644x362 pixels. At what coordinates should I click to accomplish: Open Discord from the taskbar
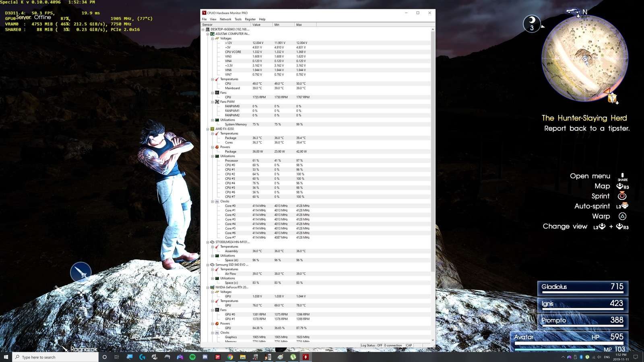click(205, 357)
